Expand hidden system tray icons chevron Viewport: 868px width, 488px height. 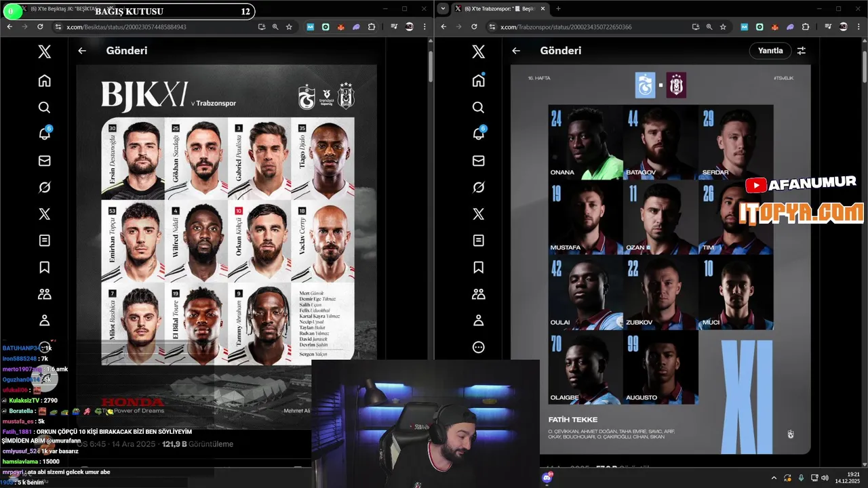[774, 478]
